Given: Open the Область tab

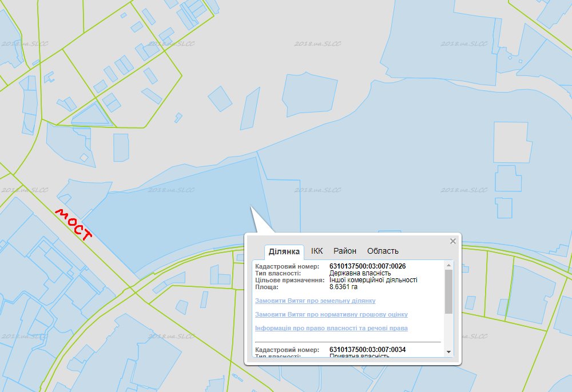Looking at the screenshot, I should [383, 251].
